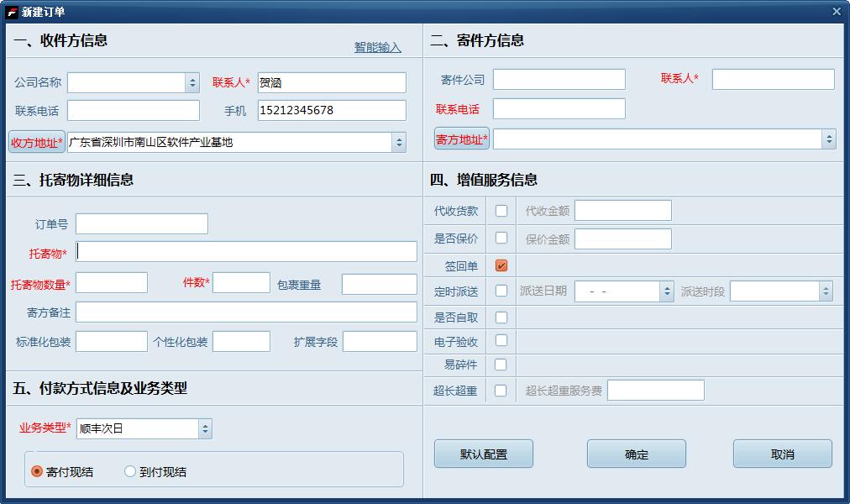Enable the 是否自取 self-pickup checkbox

point(501,318)
